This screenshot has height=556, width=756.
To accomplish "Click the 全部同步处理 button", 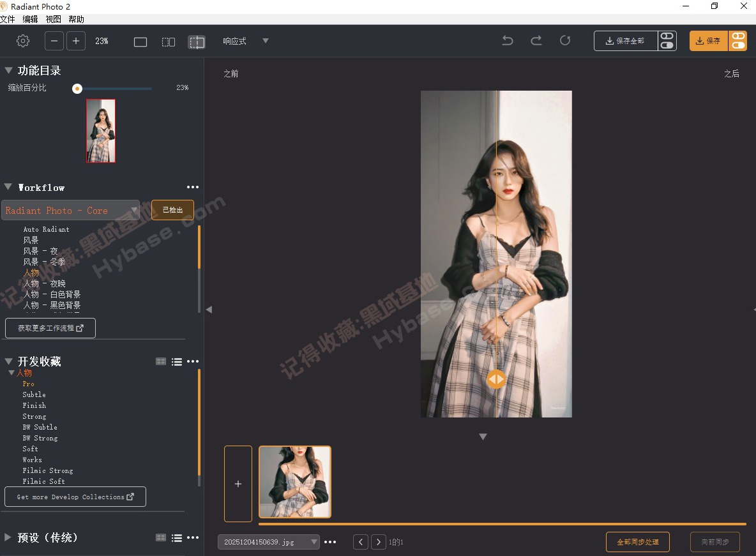I will pos(637,542).
